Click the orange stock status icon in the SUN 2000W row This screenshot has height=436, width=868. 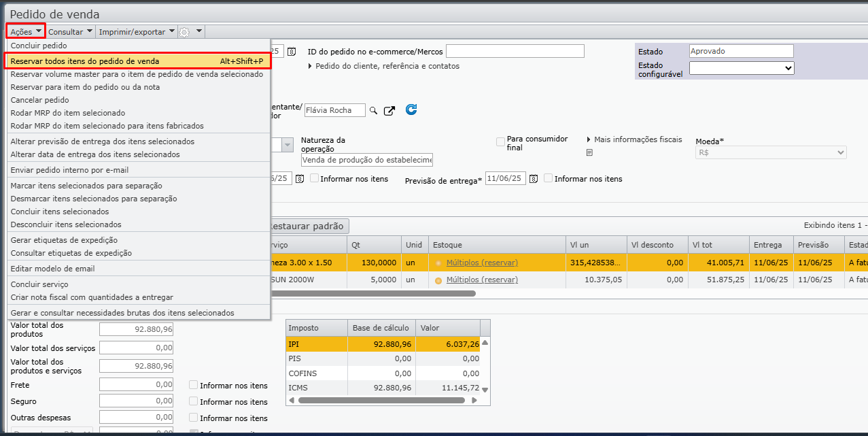(x=438, y=280)
